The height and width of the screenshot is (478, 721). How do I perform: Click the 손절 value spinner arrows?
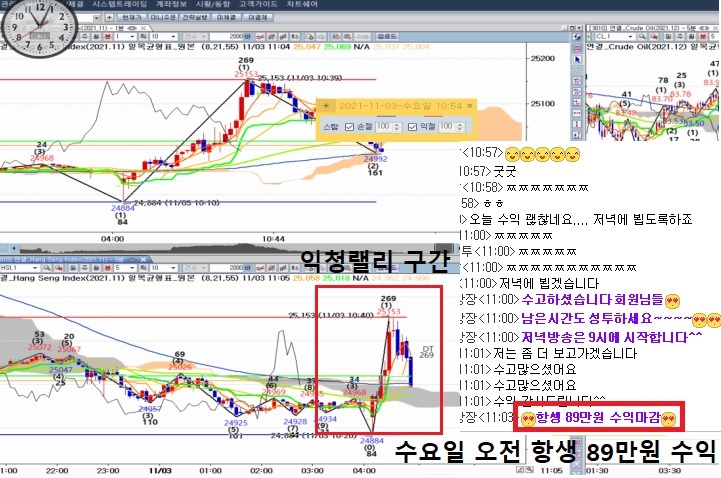coord(397,127)
